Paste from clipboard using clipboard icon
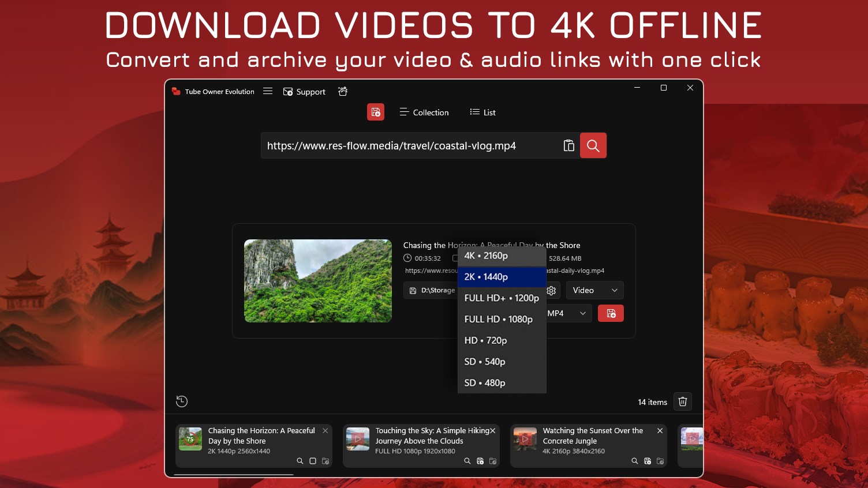This screenshot has height=488, width=868. click(569, 145)
